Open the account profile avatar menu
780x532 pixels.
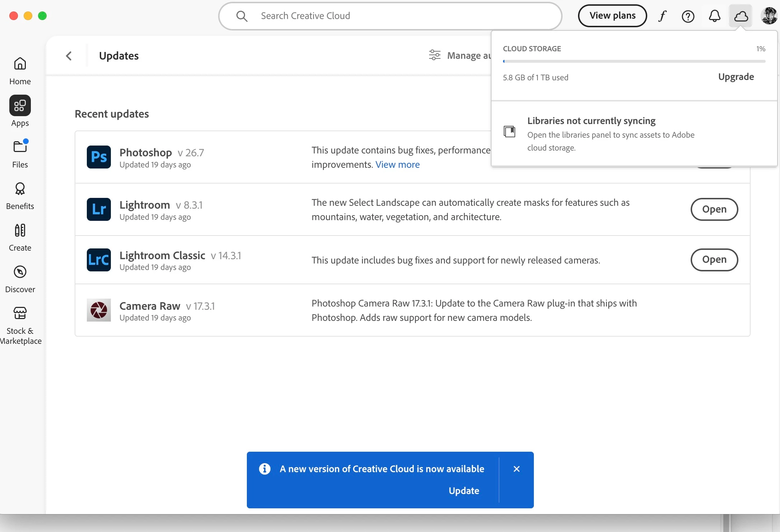[769, 16]
